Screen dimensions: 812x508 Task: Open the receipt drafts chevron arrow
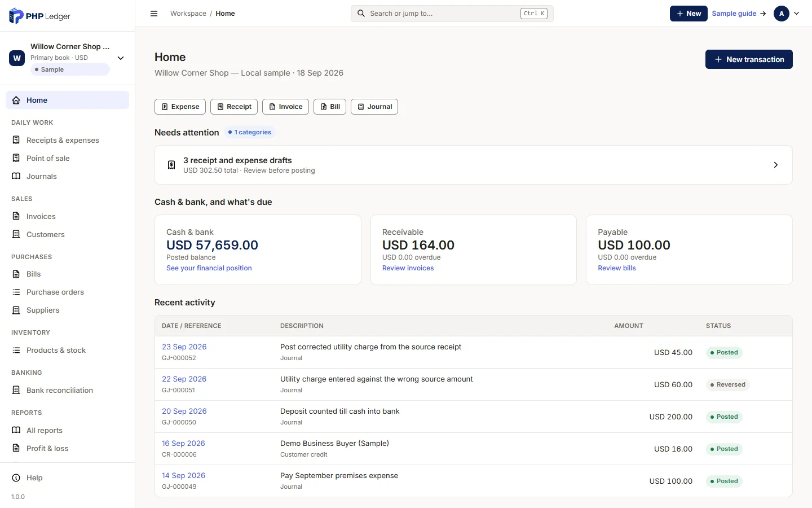776,165
